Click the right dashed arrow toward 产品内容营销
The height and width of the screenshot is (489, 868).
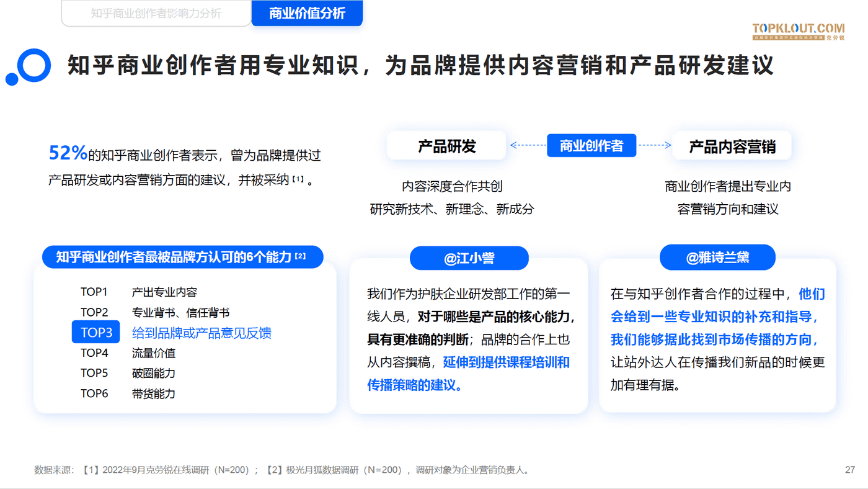coord(655,146)
